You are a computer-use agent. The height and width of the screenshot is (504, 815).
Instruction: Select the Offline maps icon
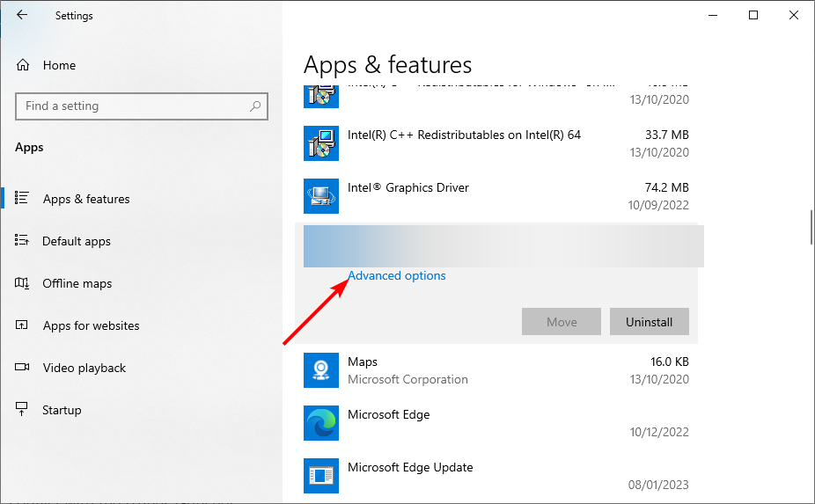(x=22, y=282)
